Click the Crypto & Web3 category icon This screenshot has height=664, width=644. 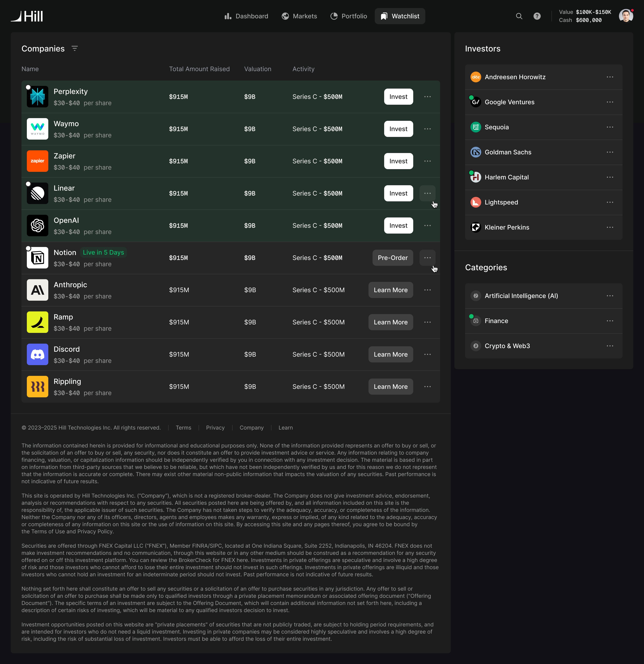(x=476, y=346)
